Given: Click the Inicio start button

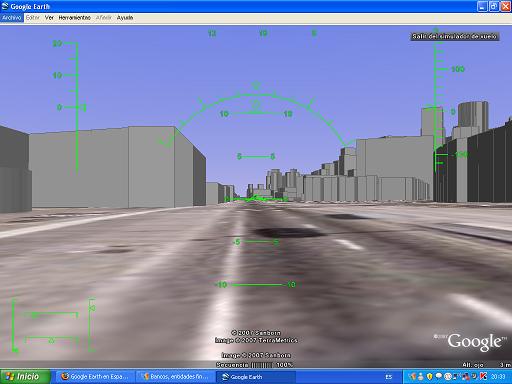Looking at the screenshot, I should pos(25,377).
